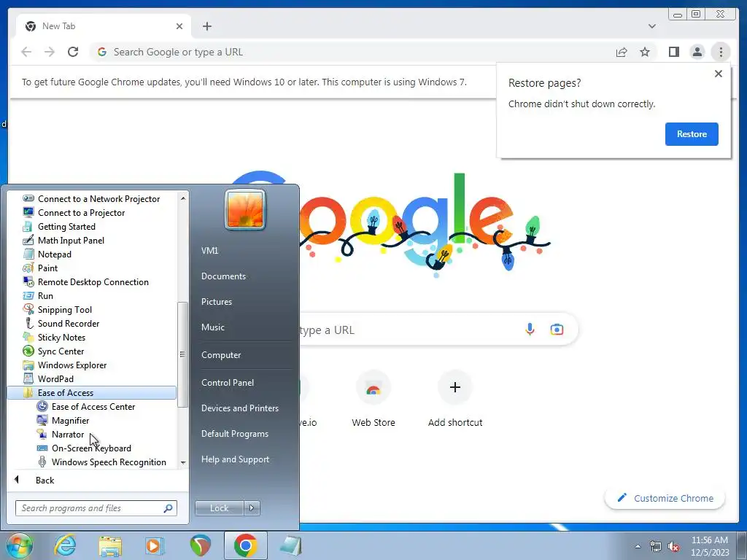The height and width of the screenshot is (560, 747).
Task: Open Computer from Start menu
Action: [221, 355]
